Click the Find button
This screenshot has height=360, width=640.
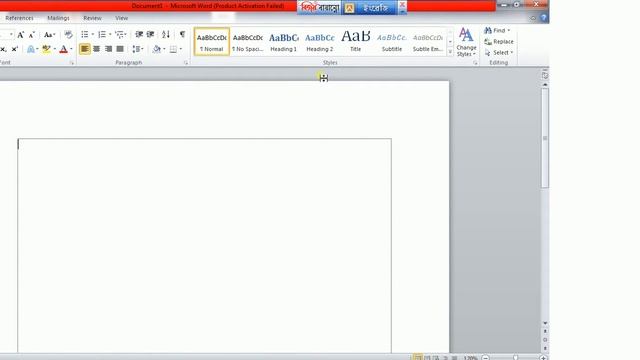(x=497, y=31)
